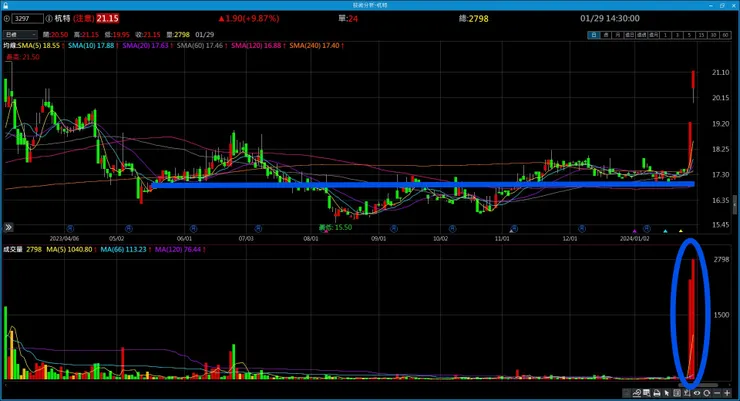Click the print icon in bottom toolbar
Image resolution: width=740 pixels, height=401 pixels.
(x=657, y=393)
